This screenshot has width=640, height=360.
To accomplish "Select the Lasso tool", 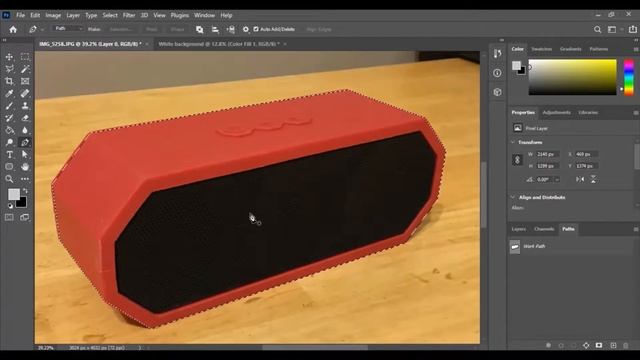I will click(x=9, y=69).
